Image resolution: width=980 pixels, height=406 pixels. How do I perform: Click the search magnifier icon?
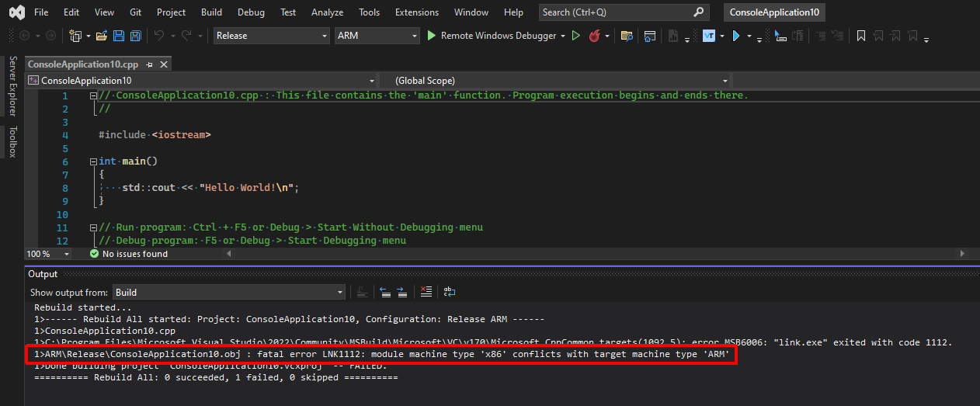point(699,12)
